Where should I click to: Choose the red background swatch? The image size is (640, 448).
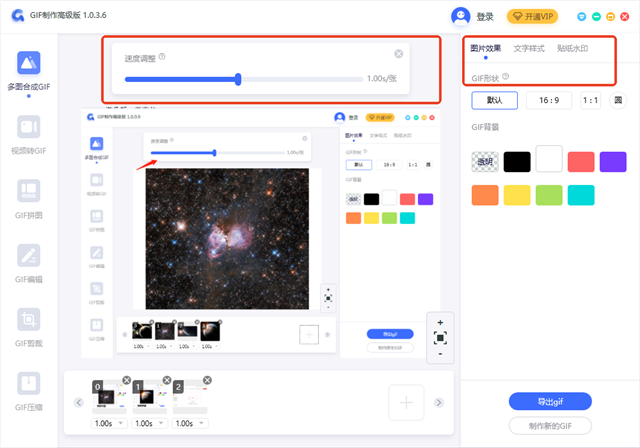pyautogui.click(x=581, y=162)
